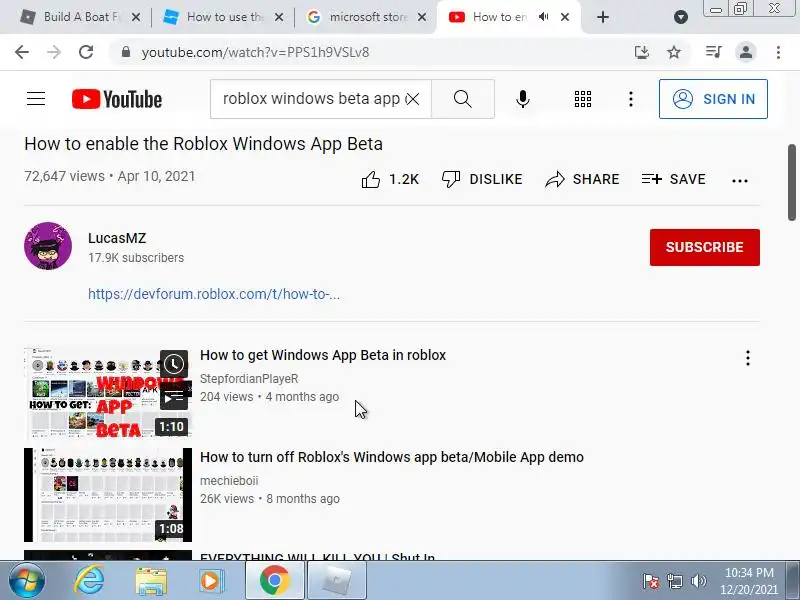Open the YouTube hamburger guide menu
The image size is (800, 600).
pyautogui.click(x=36, y=98)
